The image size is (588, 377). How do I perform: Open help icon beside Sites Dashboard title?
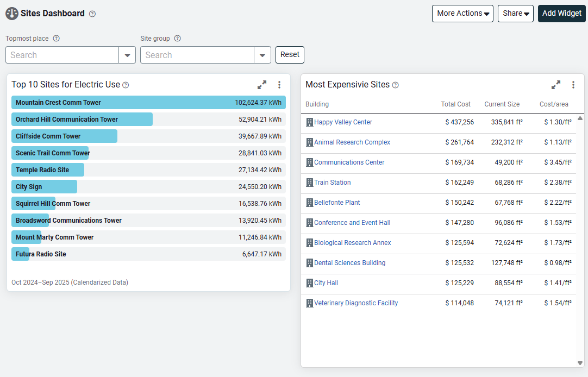(x=92, y=14)
